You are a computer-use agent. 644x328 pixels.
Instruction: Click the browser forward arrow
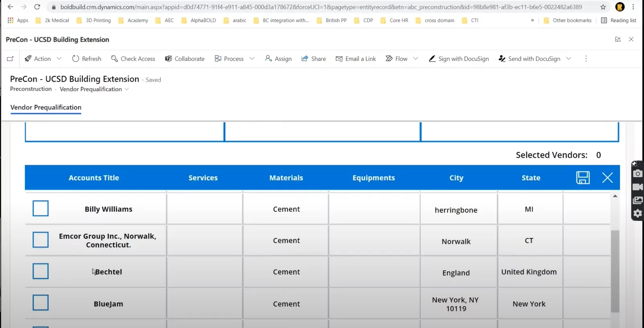(x=24, y=7)
